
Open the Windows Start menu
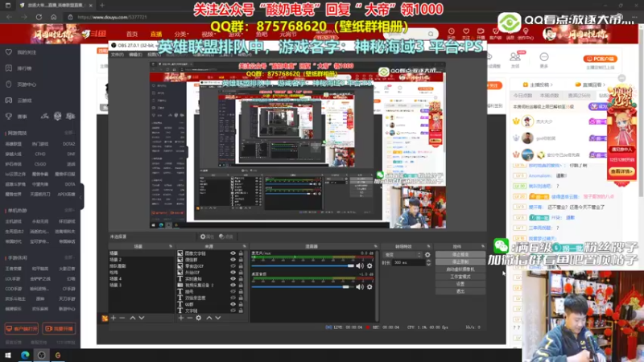(8, 356)
